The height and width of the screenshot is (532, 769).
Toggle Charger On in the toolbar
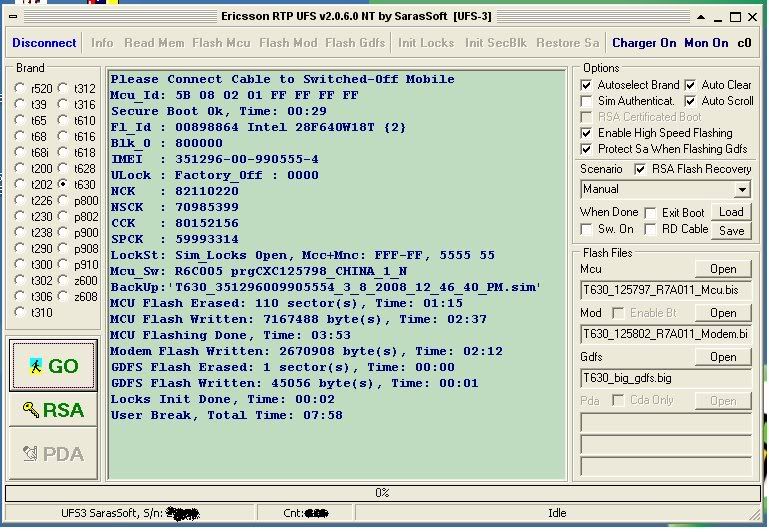pos(644,43)
